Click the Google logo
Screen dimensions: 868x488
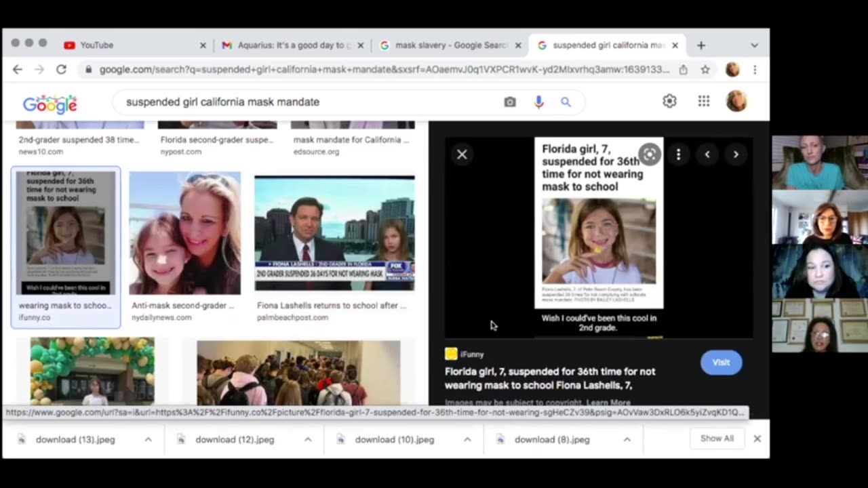pyautogui.click(x=50, y=103)
